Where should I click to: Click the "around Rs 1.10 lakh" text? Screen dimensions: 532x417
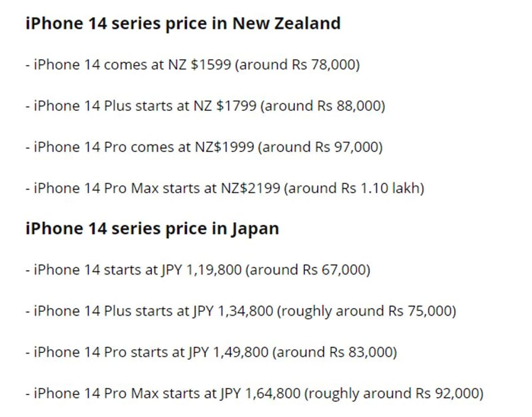pos(354,188)
